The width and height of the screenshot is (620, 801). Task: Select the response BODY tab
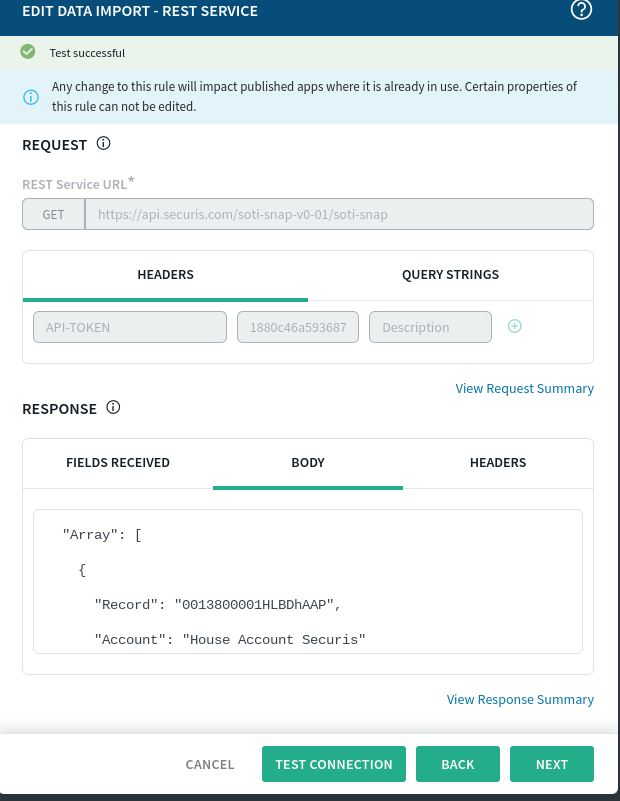coord(308,463)
